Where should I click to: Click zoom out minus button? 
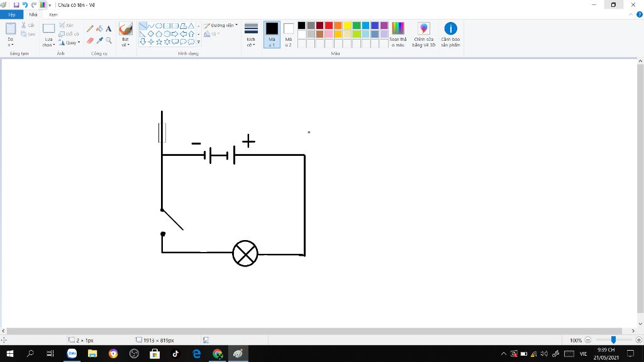point(588,340)
